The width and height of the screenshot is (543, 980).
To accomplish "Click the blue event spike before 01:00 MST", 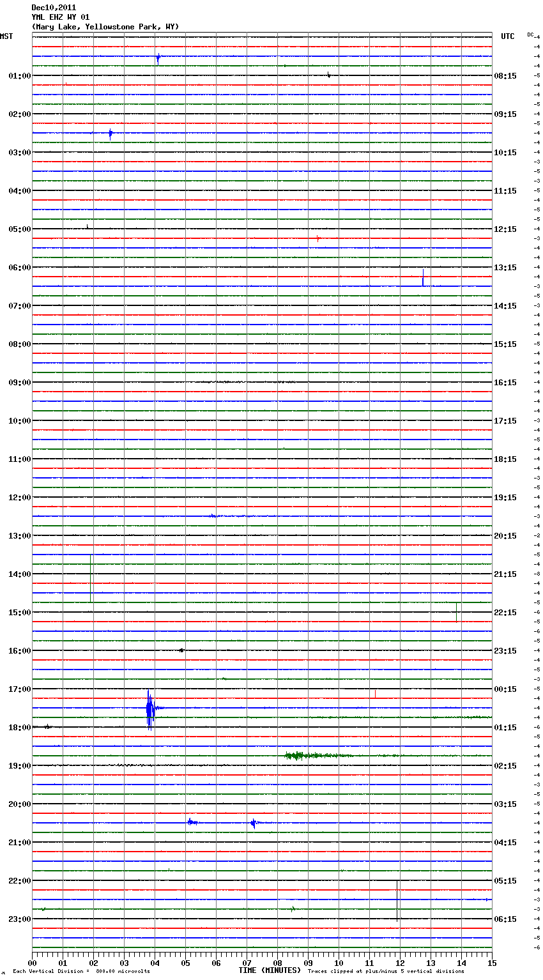I will coord(158,57).
